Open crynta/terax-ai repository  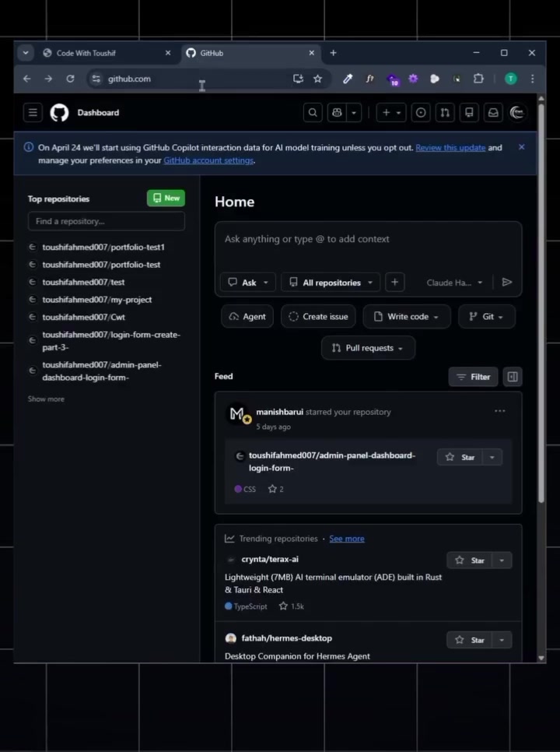tap(270, 559)
